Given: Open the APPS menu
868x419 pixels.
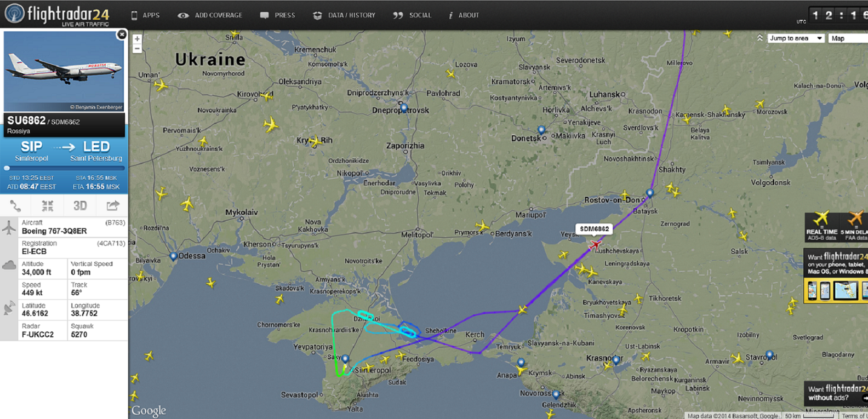Looking at the screenshot, I should point(145,15).
